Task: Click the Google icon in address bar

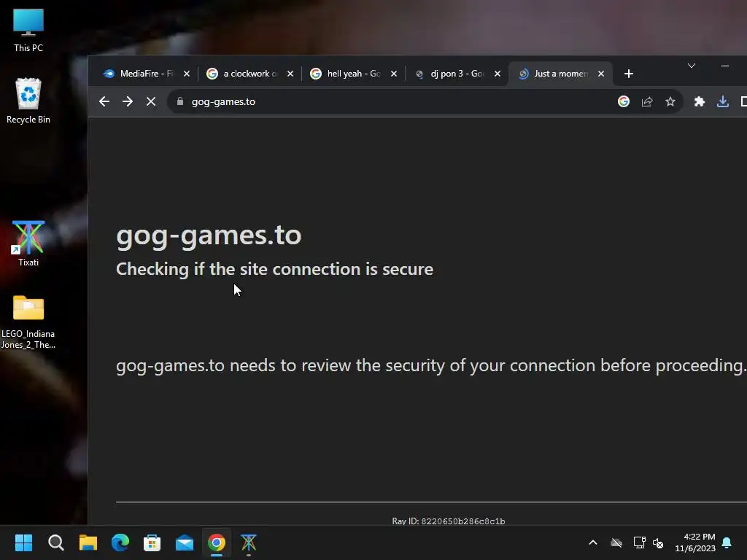Action: [x=624, y=101]
